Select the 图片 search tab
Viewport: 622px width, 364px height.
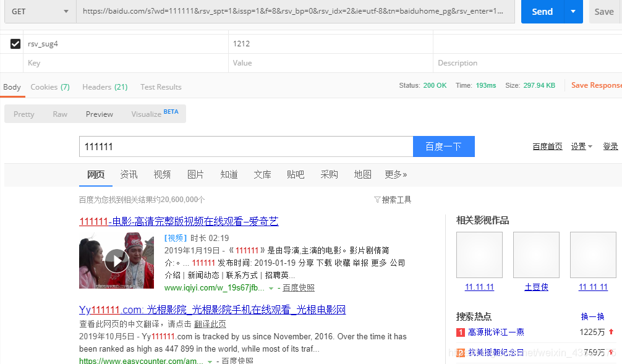[x=195, y=174]
